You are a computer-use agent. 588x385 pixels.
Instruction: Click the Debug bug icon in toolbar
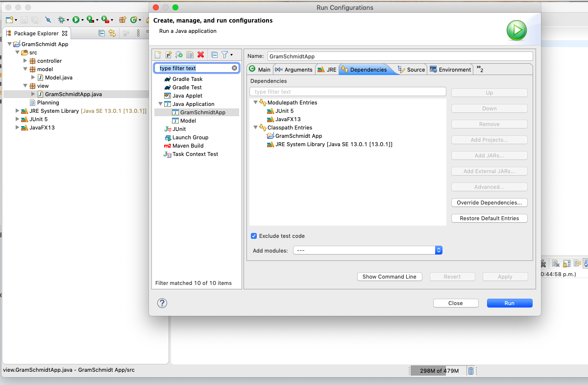tap(61, 20)
